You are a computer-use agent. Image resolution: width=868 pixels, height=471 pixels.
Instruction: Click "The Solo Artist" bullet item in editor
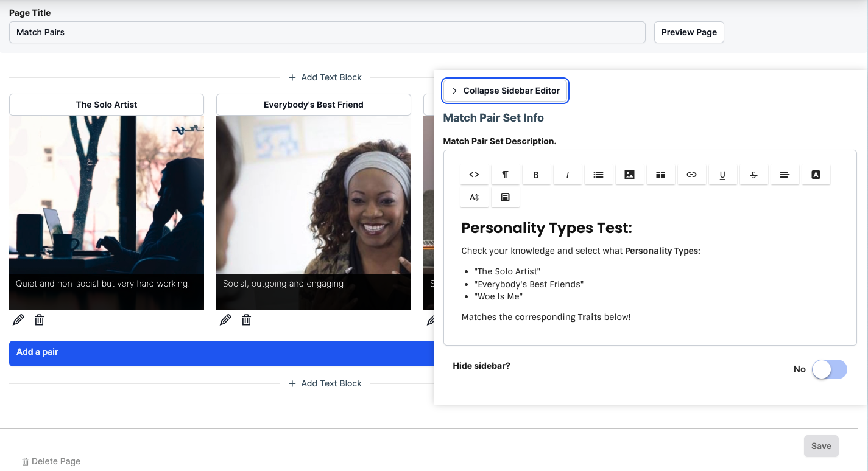(507, 271)
